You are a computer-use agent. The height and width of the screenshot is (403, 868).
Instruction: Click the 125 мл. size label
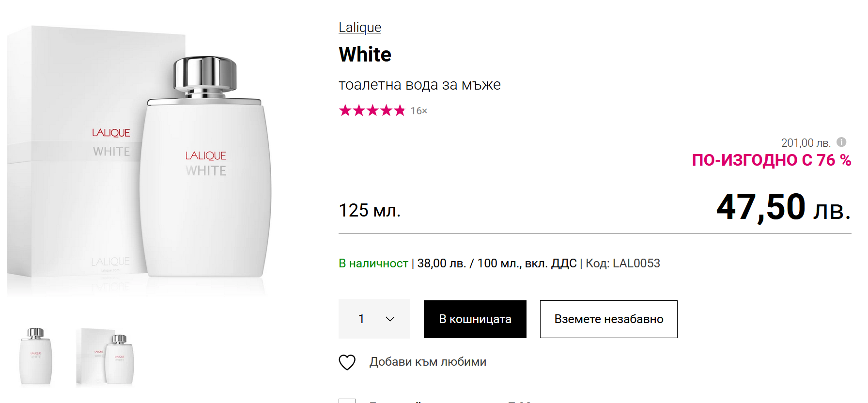pos(369,210)
